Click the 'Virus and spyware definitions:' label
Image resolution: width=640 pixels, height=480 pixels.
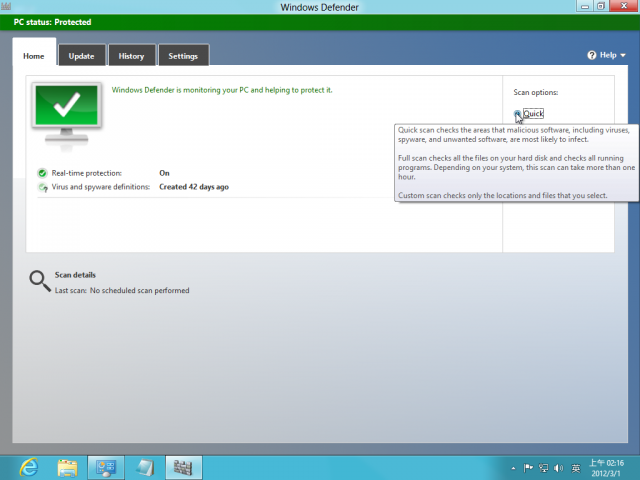(101, 187)
